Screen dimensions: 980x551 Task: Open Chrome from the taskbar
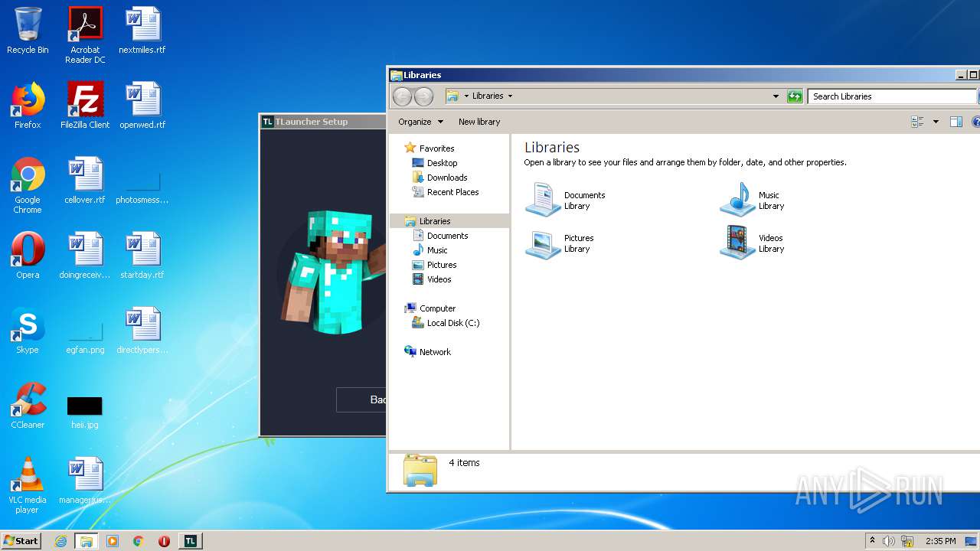[x=139, y=541]
